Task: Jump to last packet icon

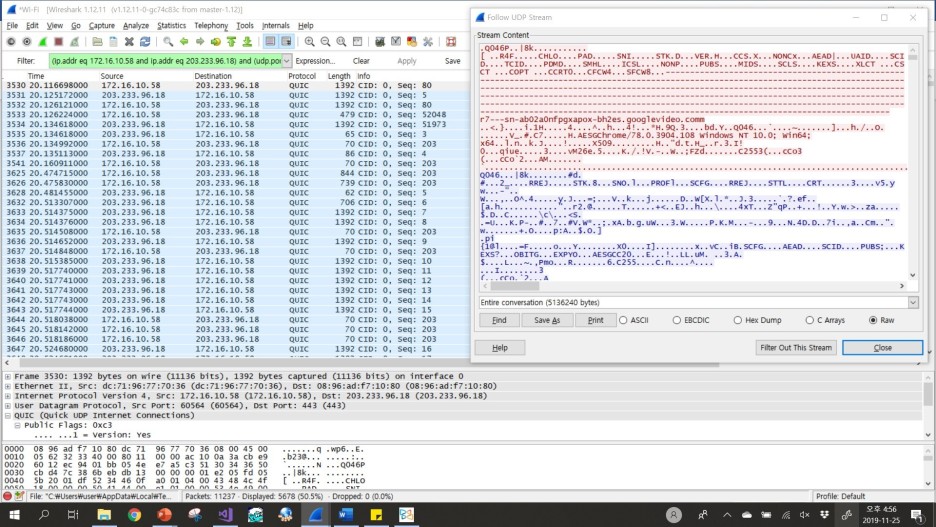Action: (x=247, y=42)
